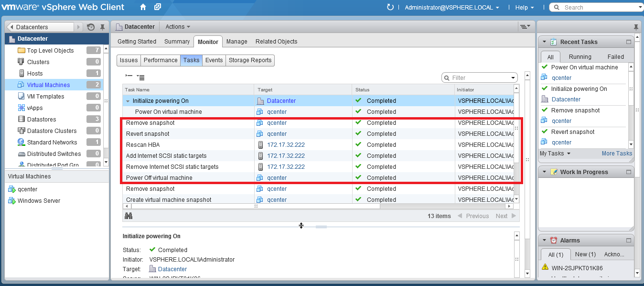Select the Clusters icon in navigator
644x286 pixels.
tap(21, 62)
